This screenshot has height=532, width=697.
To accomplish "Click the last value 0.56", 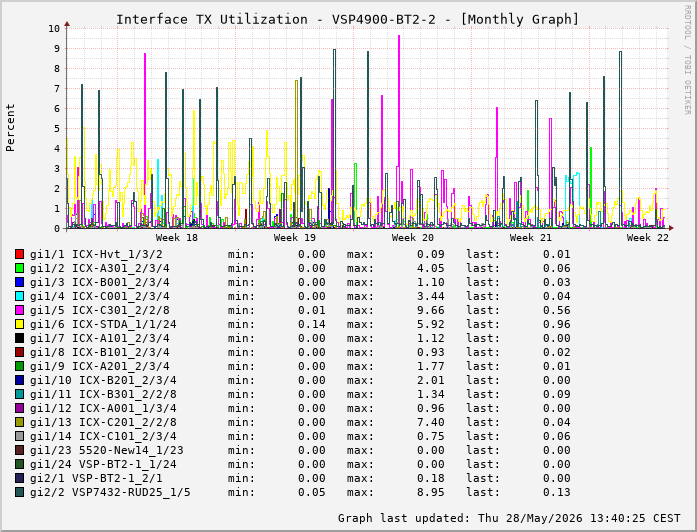I will pos(557,310).
